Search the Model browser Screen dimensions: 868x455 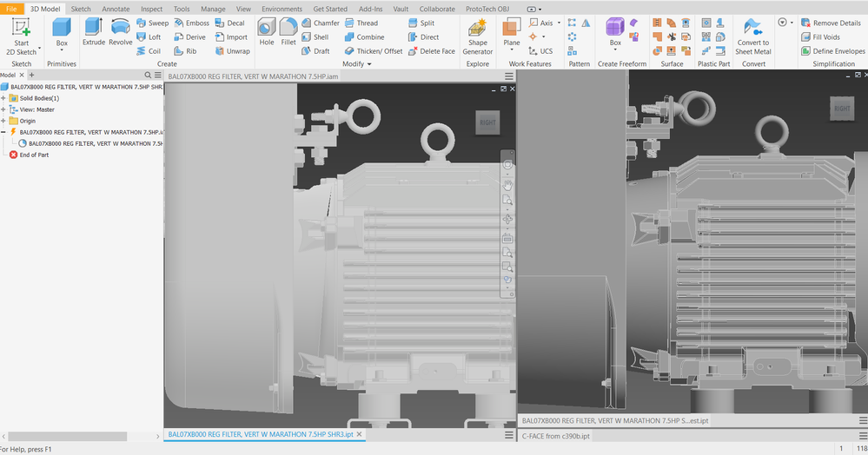pyautogui.click(x=148, y=75)
